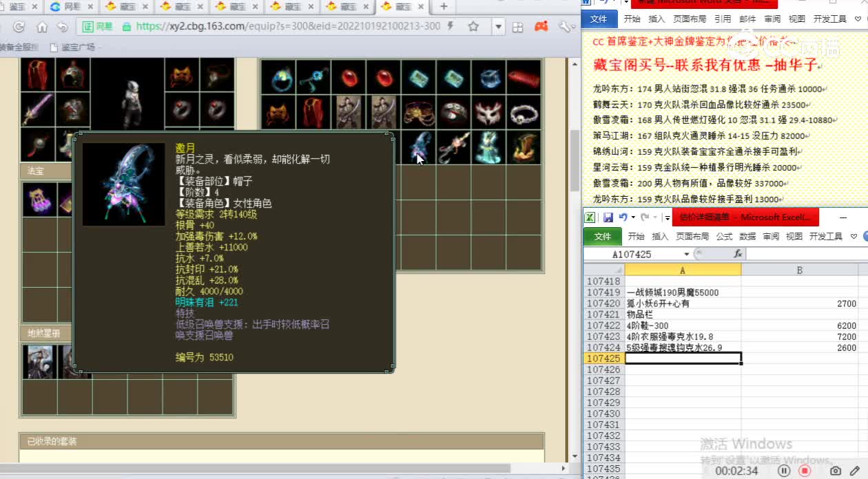Click Excel save icon in quick access toolbar
This screenshot has width=868, height=479.
pyautogui.click(x=608, y=217)
